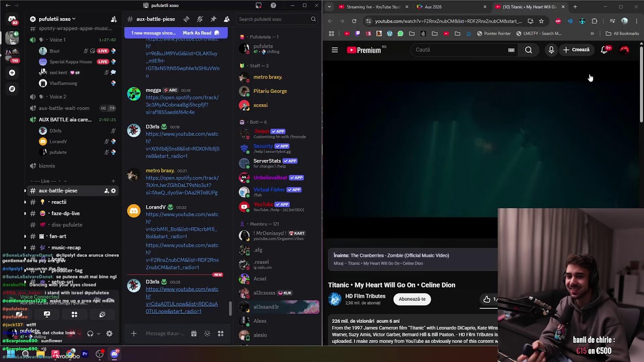
Task: Open emoji picker in Discord message bar
Action: (x=207, y=333)
